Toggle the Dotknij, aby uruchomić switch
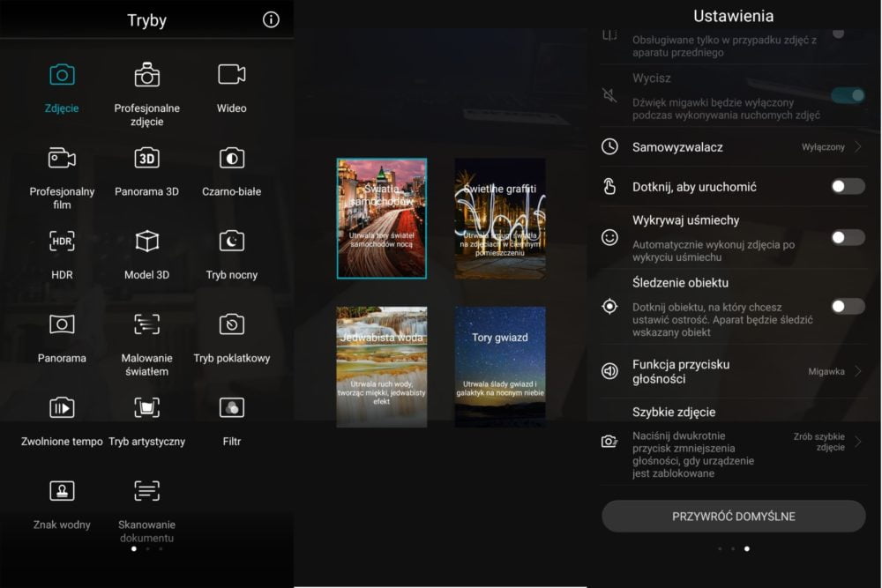The height and width of the screenshot is (588, 882). pyautogui.click(x=848, y=186)
